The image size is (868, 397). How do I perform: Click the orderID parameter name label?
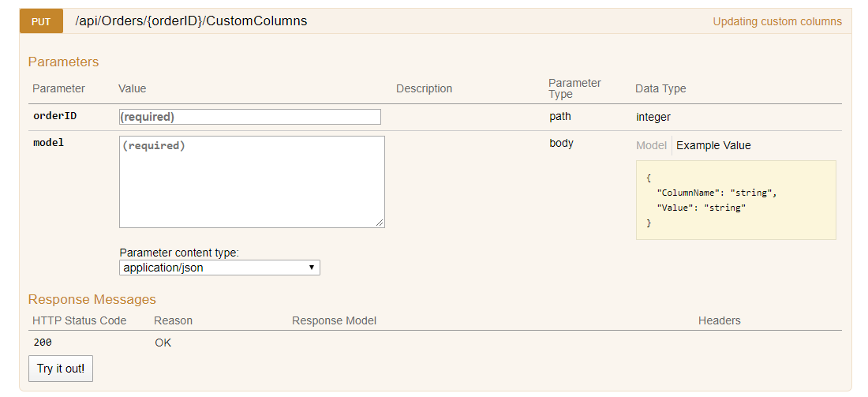click(54, 116)
